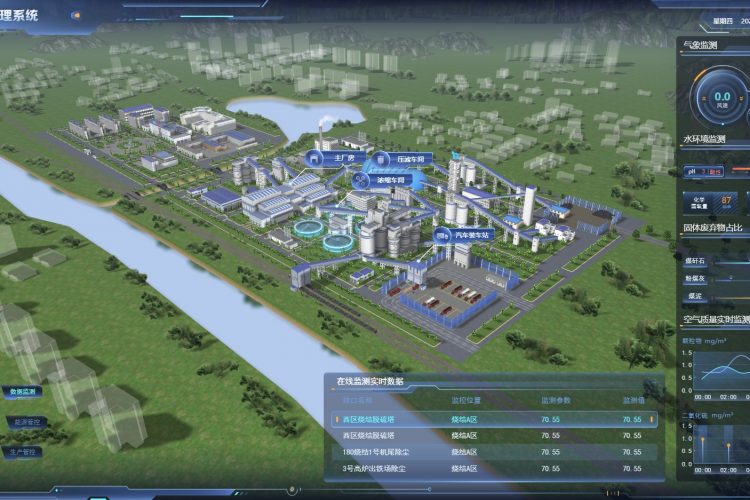This screenshot has width=750, height=500.
Task: Click the 主厂房 label text
Action: tap(339, 158)
